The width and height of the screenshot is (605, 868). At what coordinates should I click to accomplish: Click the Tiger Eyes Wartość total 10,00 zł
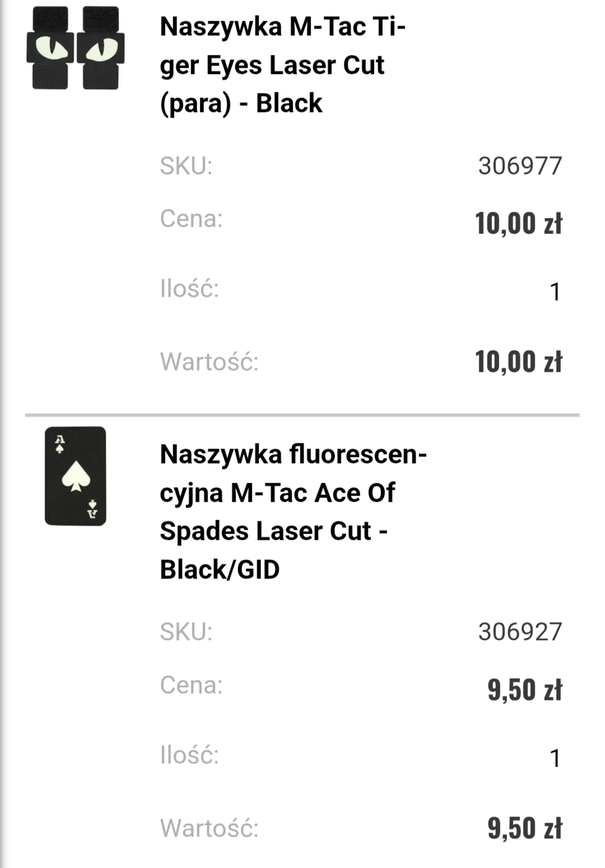(x=518, y=362)
